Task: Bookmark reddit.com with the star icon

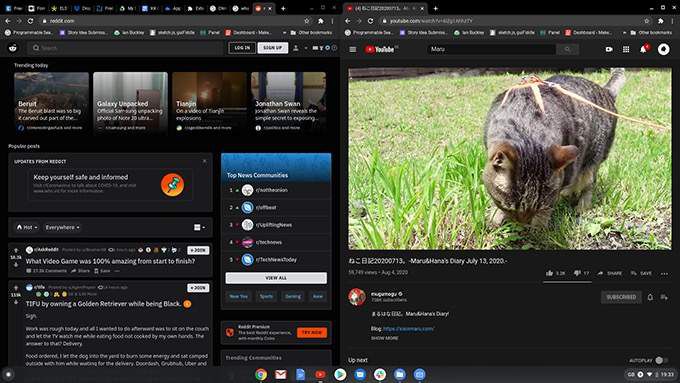Action: (x=307, y=21)
